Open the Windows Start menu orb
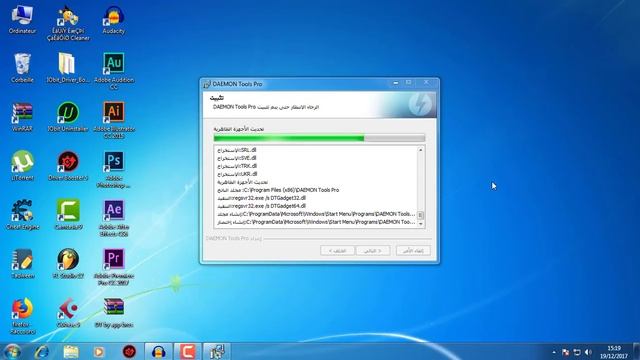The image size is (640, 360). click(12, 351)
